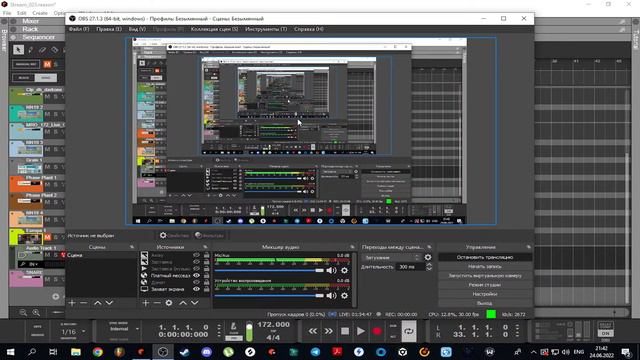Toggle visibility of Платный месседж source
640x360 pixels.
pyautogui.click(x=196, y=276)
